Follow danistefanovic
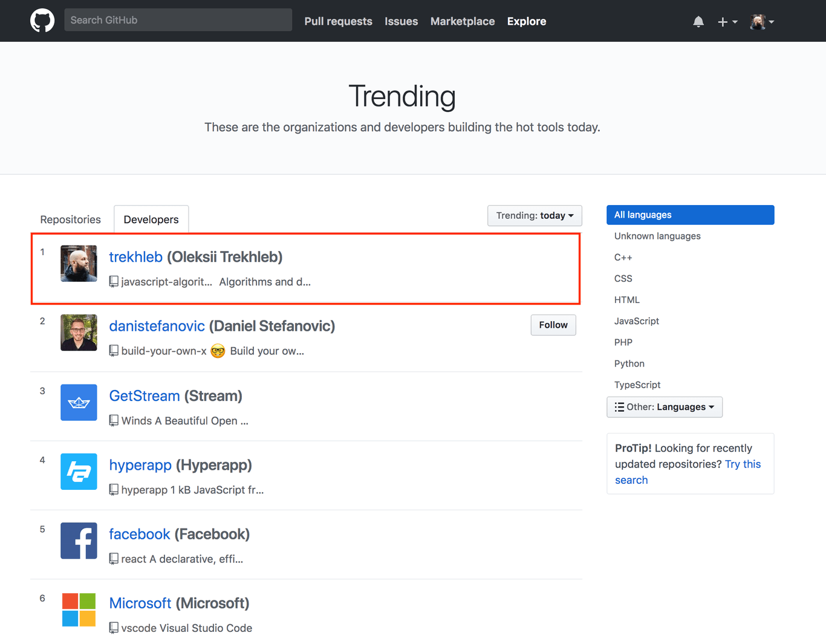This screenshot has height=644, width=826. click(x=553, y=325)
